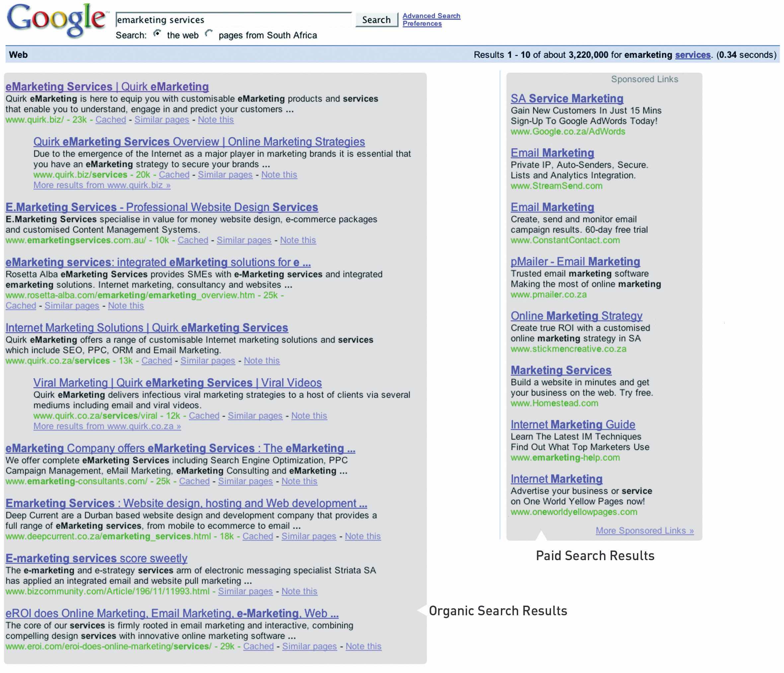Open 'eMarketing Services | Quirk eMarketing' result
The width and height of the screenshot is (784, 673).
[107, 87]
